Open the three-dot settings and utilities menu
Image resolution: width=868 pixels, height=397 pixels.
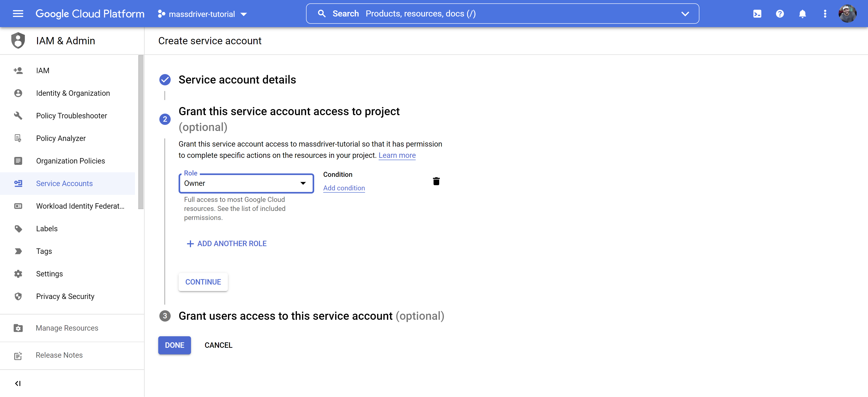click(825, 14)
